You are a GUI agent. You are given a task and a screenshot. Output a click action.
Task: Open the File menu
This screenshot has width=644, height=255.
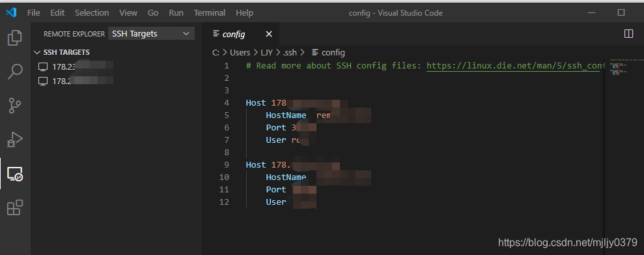tap(34, 13)
